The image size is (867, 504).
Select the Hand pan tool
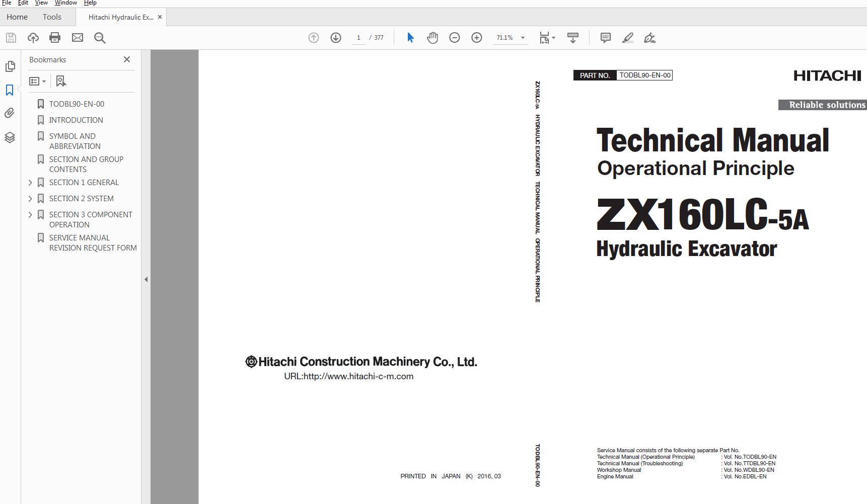(x=432, y=38)
